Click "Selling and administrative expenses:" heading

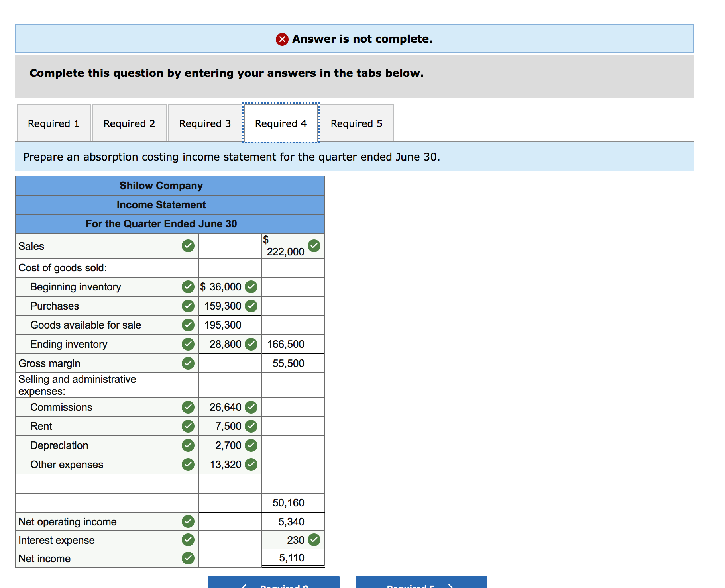click(x=77, y=385)
